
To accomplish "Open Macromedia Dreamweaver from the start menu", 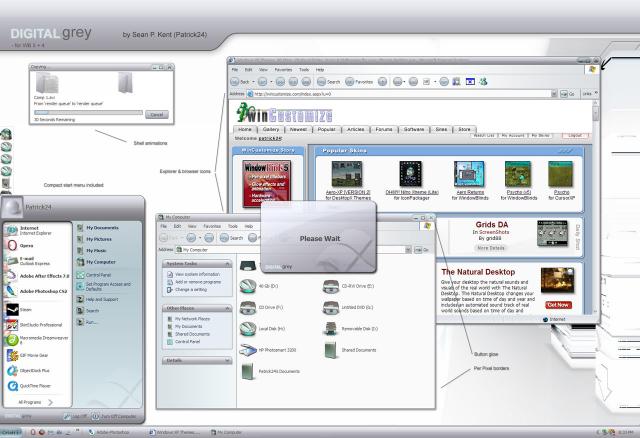I will [x=37, y=340].
